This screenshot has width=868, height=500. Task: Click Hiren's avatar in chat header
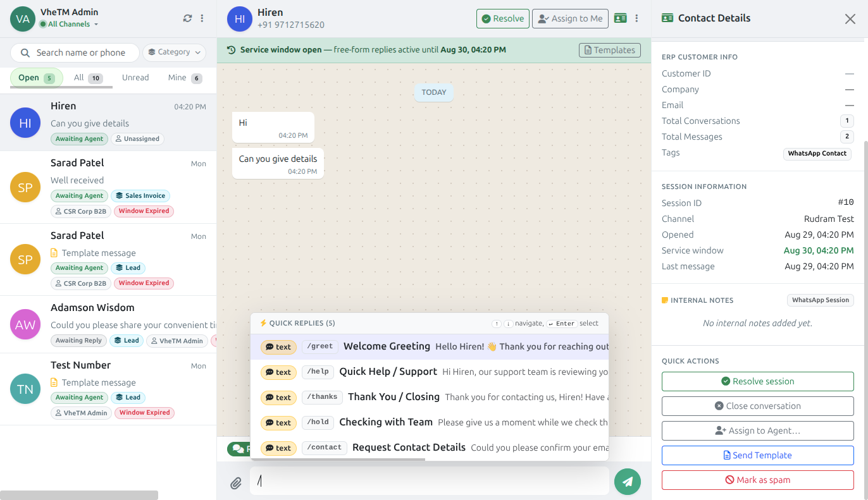click(240, 19)
